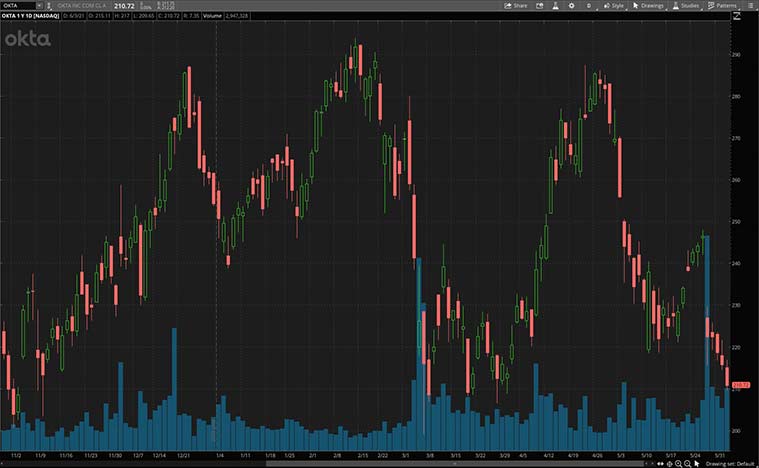
Task: Click the OKTA 1 Y 1D [NASDAQ] label
Action: 30,16
